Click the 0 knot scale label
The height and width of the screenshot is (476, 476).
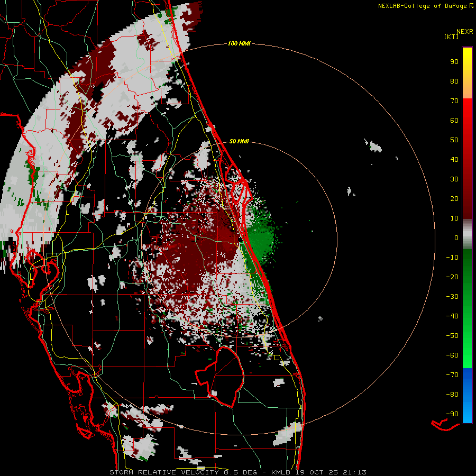click(456, 238)
